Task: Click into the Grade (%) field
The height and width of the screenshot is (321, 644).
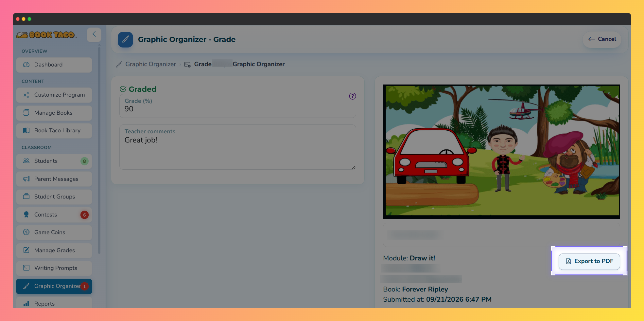Action: pos(238,106)
